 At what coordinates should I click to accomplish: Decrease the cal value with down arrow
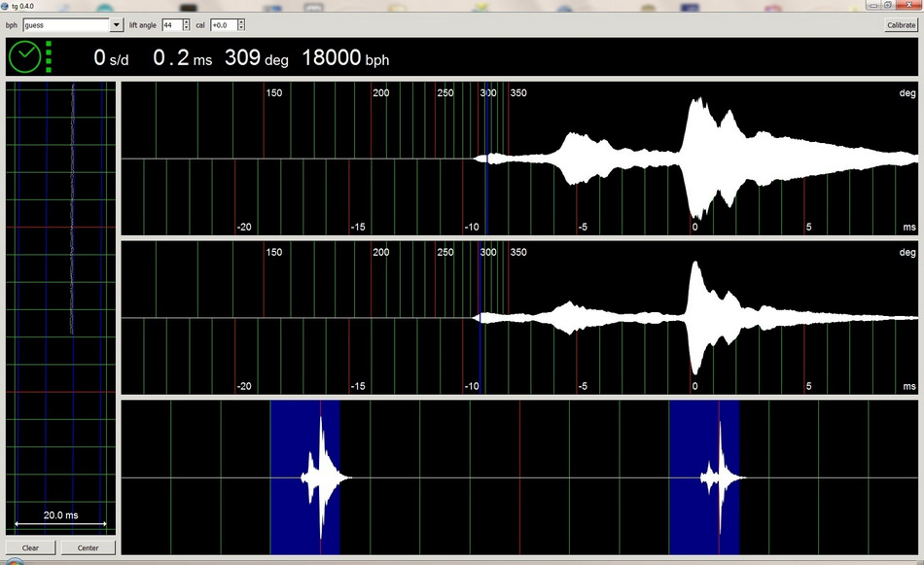(x=241, y=28)
